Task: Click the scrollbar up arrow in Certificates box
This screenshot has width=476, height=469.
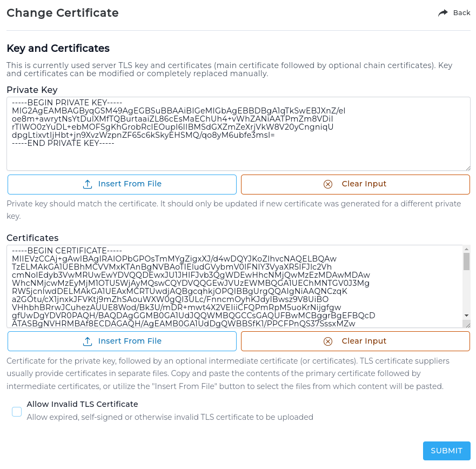Action: 467,249
